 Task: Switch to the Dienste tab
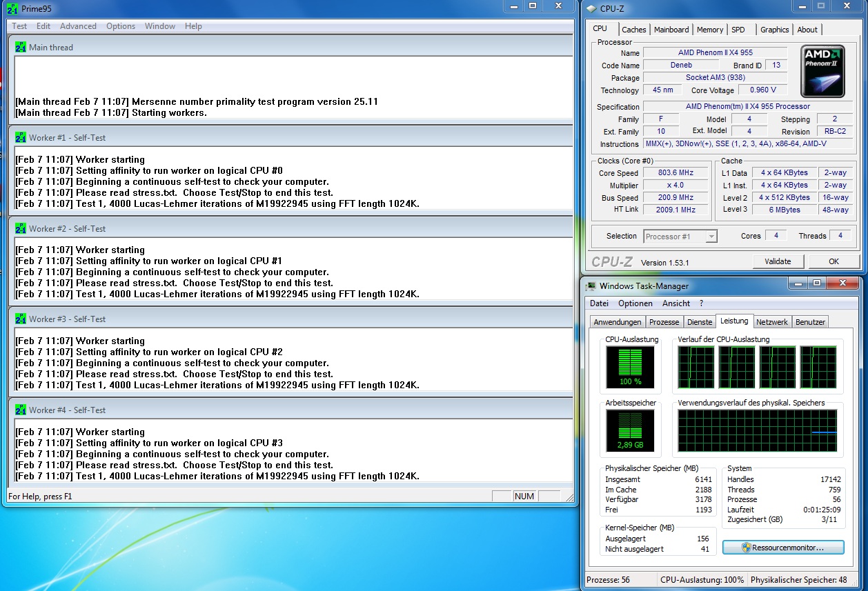coord(700,322)
